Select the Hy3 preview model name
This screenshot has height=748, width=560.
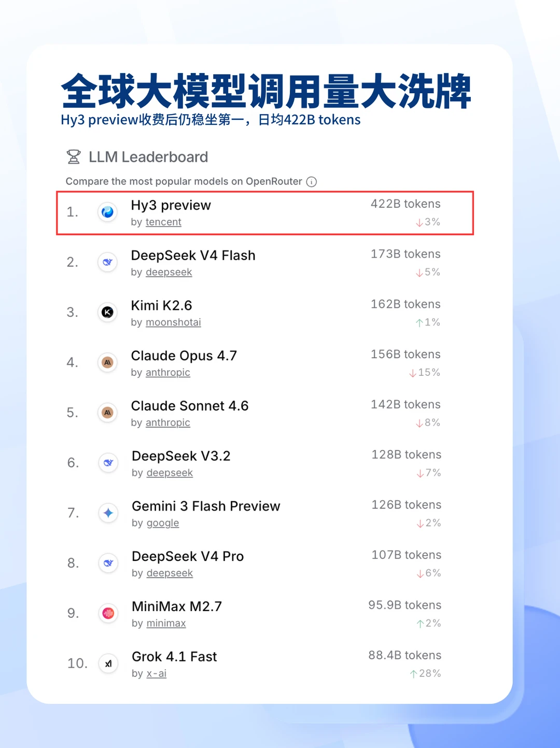171,205
